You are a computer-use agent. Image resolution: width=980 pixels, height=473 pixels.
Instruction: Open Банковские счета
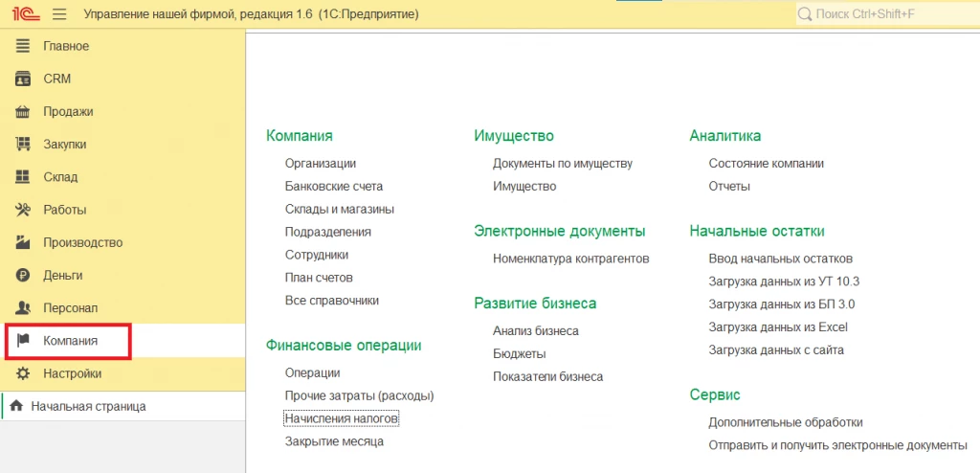[334, 187]
